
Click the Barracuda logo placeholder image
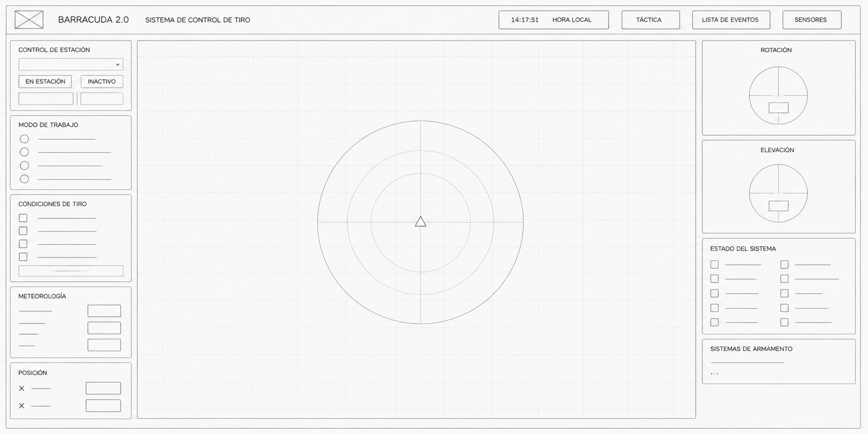coord(29,20)
